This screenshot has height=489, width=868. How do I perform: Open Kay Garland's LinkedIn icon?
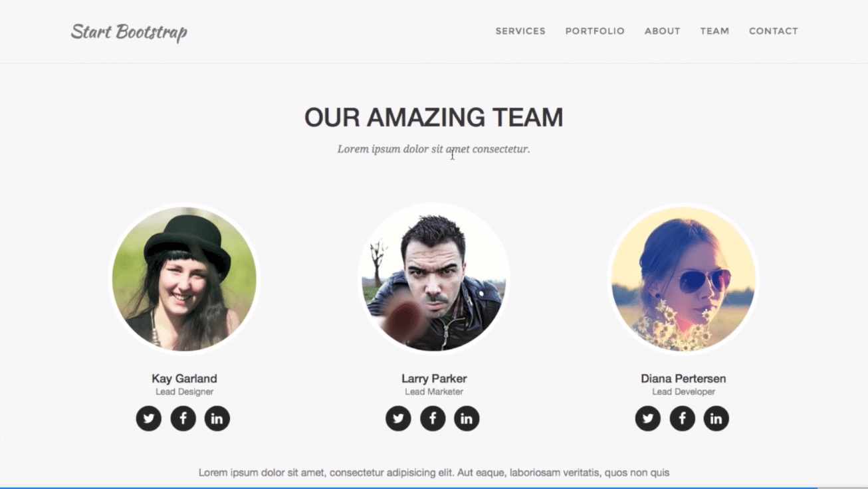[x=217, y=419]
